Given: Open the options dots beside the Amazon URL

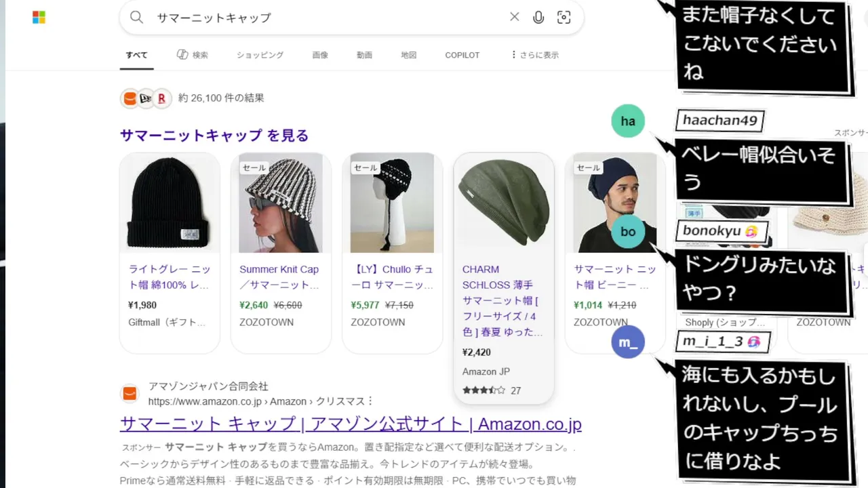Looking at the screenshot, I should click(370, 401).
